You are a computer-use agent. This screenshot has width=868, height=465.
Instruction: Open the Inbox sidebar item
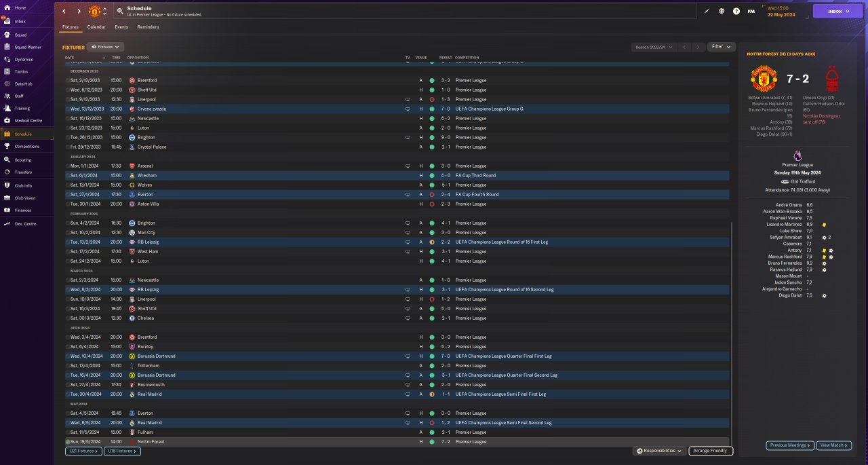(x=20, y=21)
